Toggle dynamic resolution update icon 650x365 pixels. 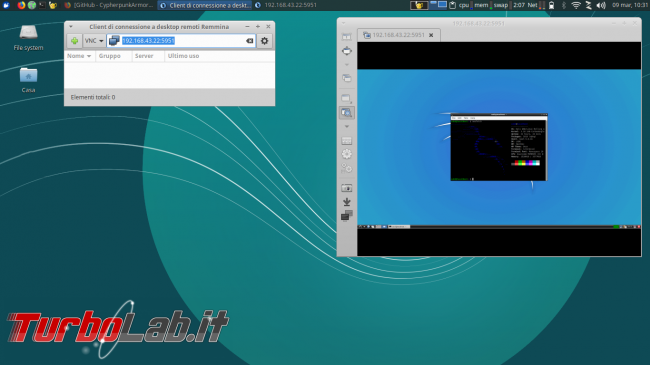point(347,98)
